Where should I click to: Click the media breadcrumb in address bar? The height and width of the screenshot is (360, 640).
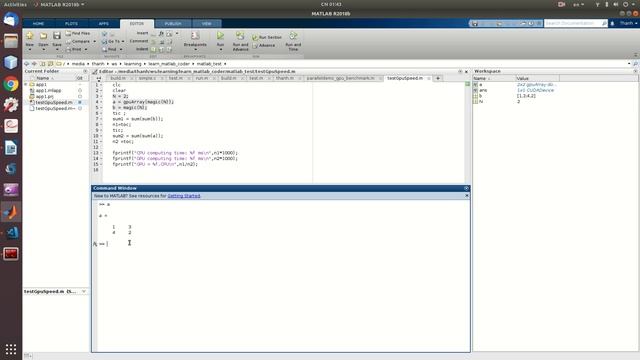78,64
